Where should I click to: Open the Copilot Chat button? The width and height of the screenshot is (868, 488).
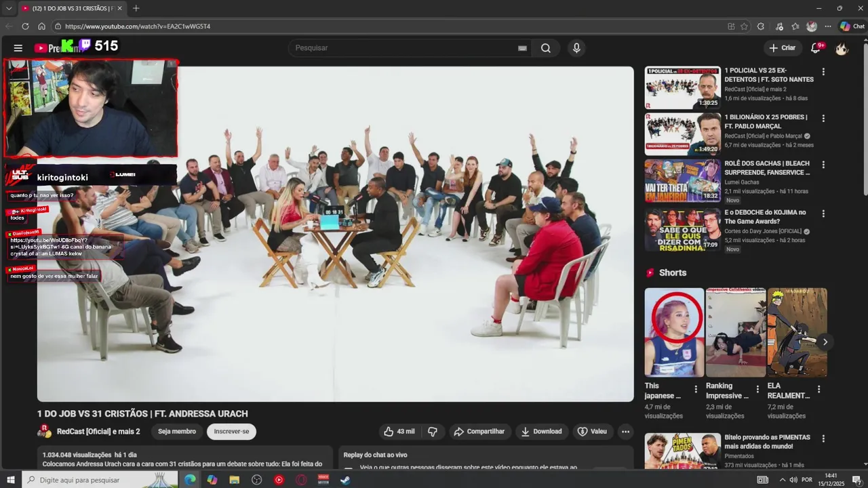pyautogui.click(x=852, y=26)
